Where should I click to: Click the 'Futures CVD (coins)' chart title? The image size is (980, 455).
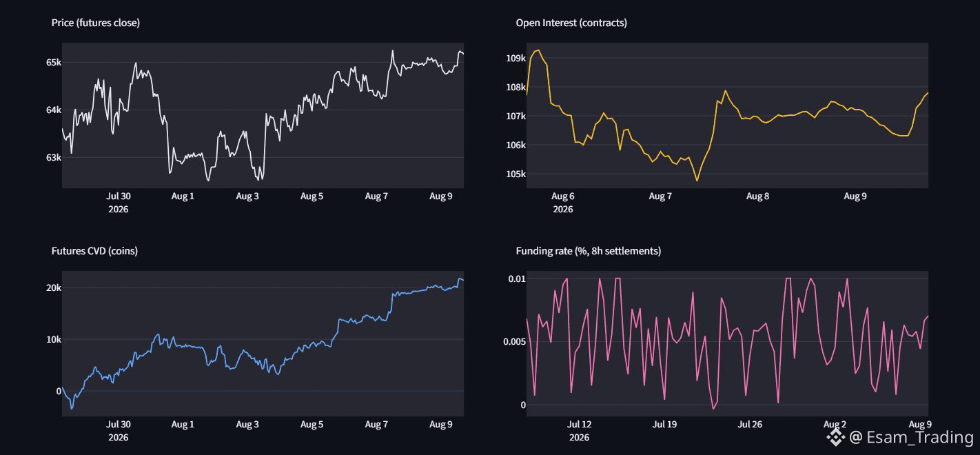(94, 251)
